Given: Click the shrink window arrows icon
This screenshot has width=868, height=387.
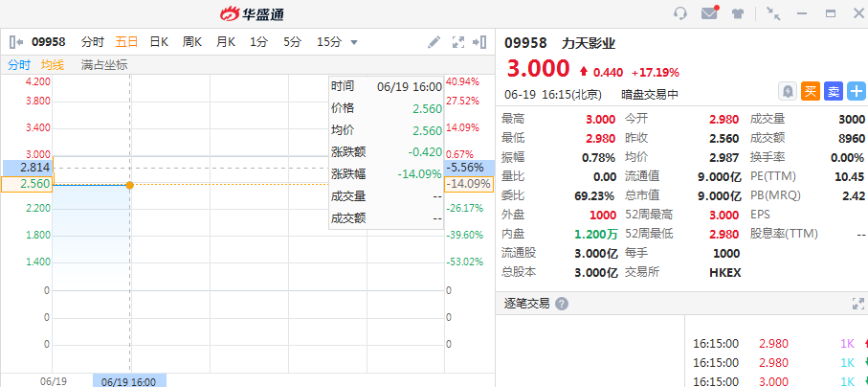Looking at the screenshot, I should coord(773,13).
